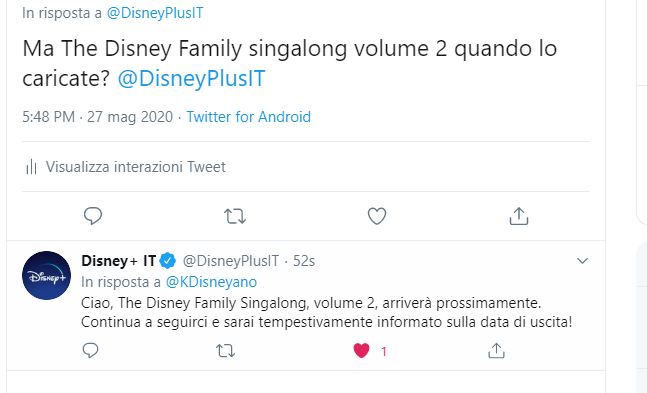The height and width of the screenshot is (393, 647).
Task: Open @DisneyPlusIT in the top reply line
Action: (155, 13)
